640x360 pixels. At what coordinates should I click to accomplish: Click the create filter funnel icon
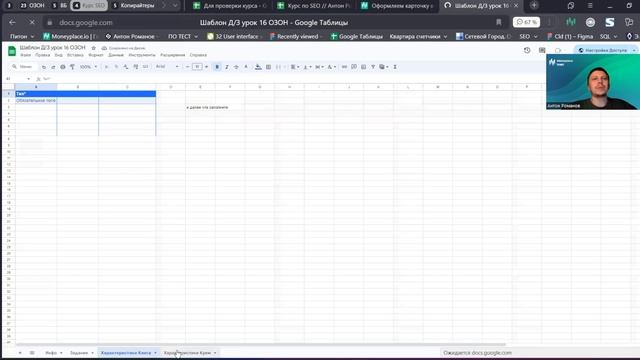[373, 67]
